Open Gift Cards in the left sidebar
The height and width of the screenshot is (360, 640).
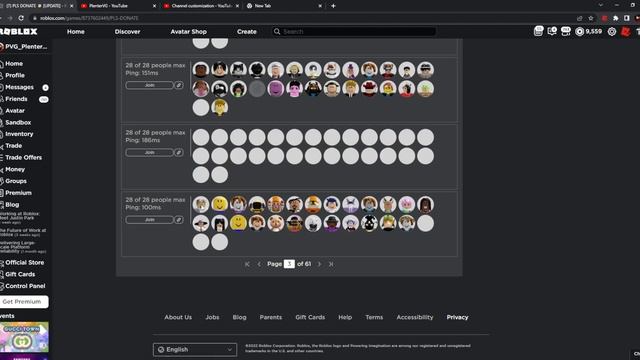coord(20,274)
